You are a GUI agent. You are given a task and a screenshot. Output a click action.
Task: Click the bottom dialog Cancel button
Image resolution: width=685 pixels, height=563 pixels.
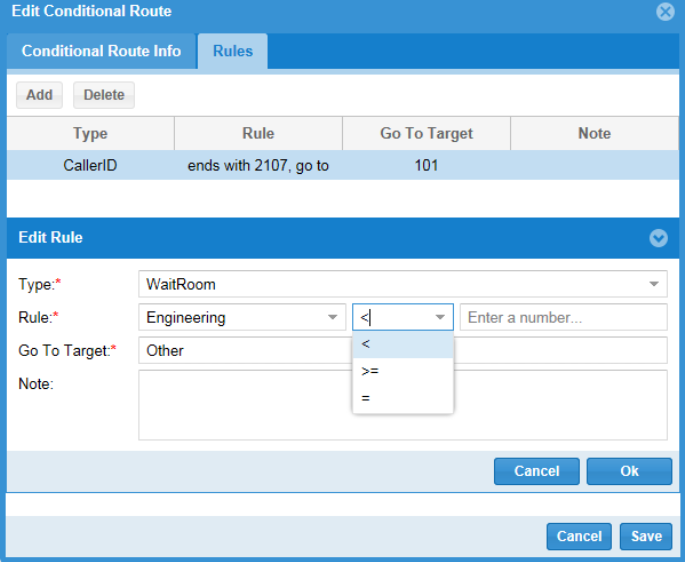[579, 536]
